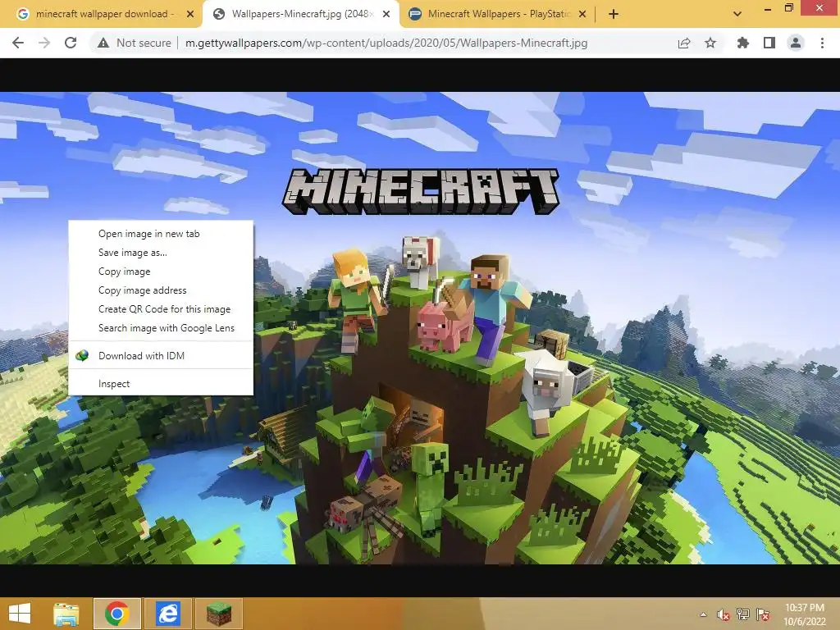This screenshot has width=840, height=630.
Task: Open the Windows Start button
Action: click(x=20, y=614)
